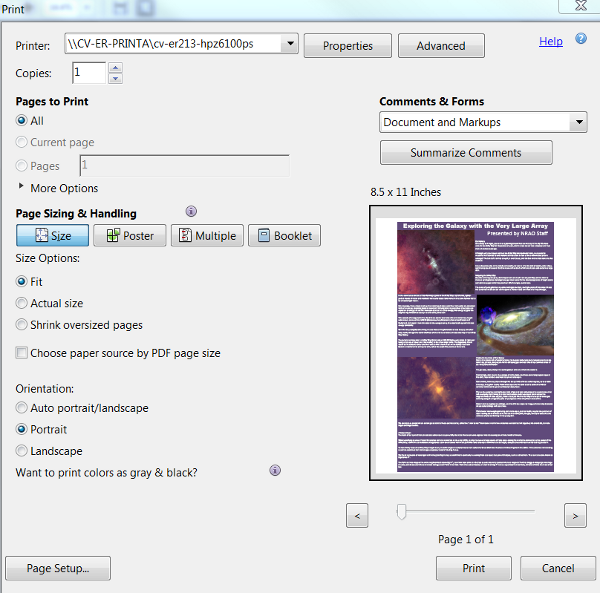Image resolution: width=600 pixels, height=593 pixels.
Task: Click the Print button
Action: tap(473, 568)
